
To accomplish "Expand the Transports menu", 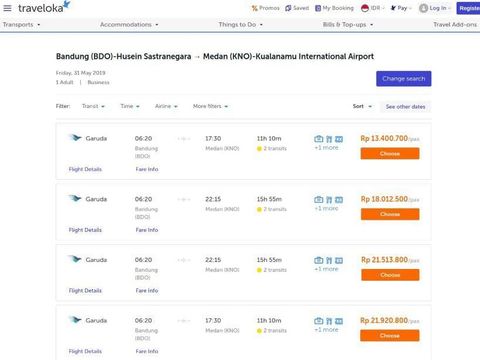I will [x=21, y=25].
